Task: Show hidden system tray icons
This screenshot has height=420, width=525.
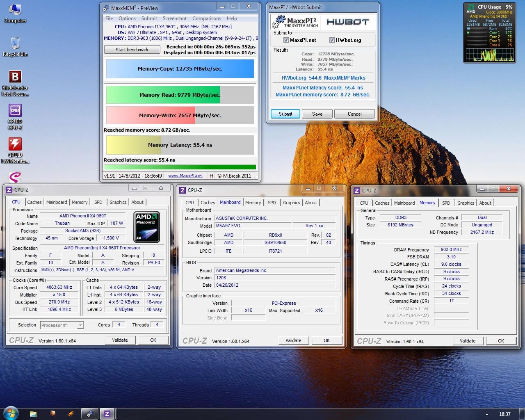Action: pos(487,414)
